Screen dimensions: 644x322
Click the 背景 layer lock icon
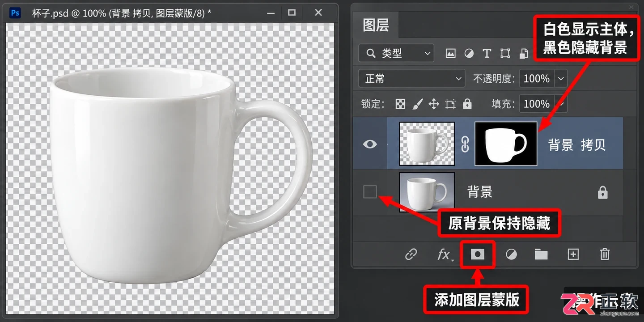point(603,192)
